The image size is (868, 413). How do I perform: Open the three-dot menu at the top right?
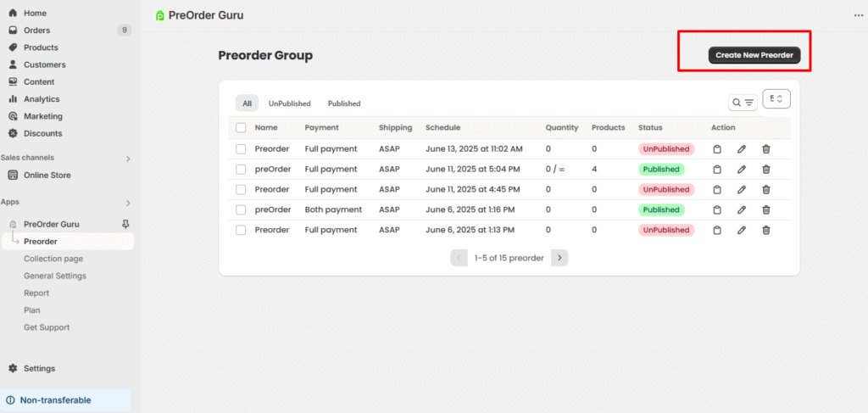tap(858, 15)
